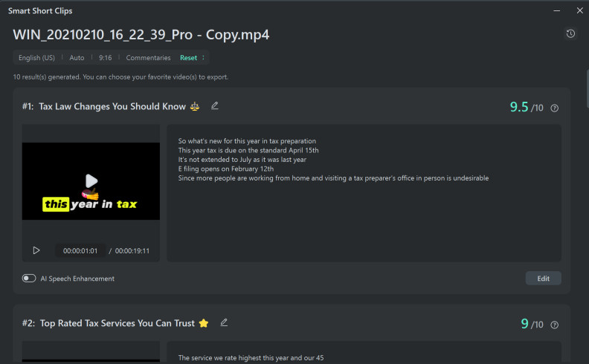
Task: Open the history clock icon
Action: click(570, 33)
